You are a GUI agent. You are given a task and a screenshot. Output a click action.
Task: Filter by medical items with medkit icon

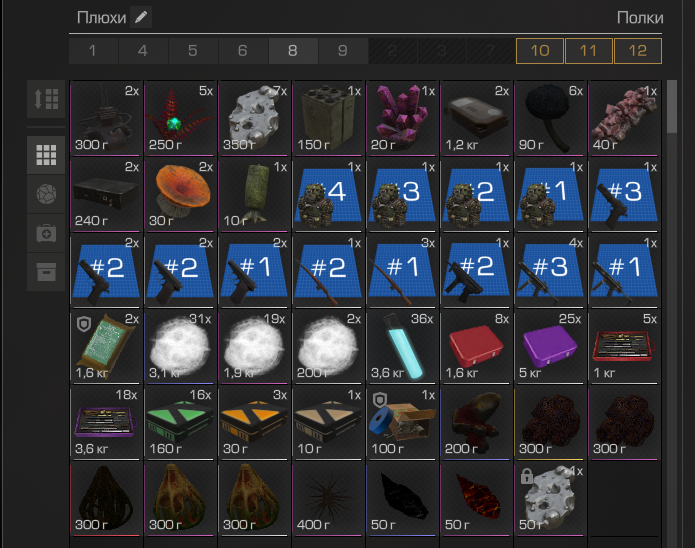pos(46,233)
